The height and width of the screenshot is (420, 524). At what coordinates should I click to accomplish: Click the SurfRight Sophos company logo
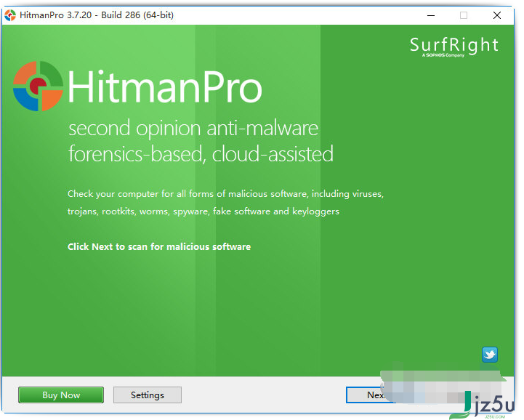[x=454, y=47]
